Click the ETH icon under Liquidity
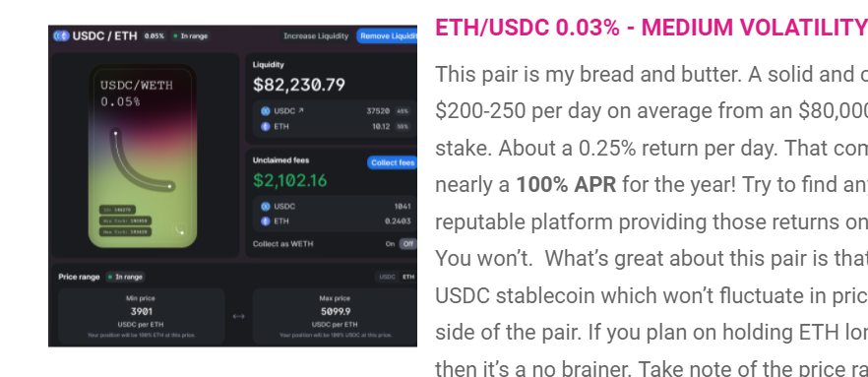This screenshot has width=868, height=377. point(265,127)
